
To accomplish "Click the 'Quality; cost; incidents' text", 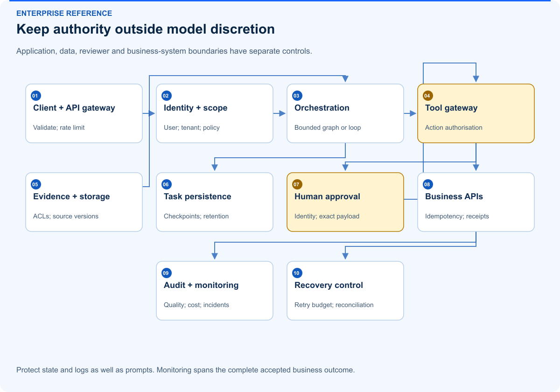I will tap(196, 305).
